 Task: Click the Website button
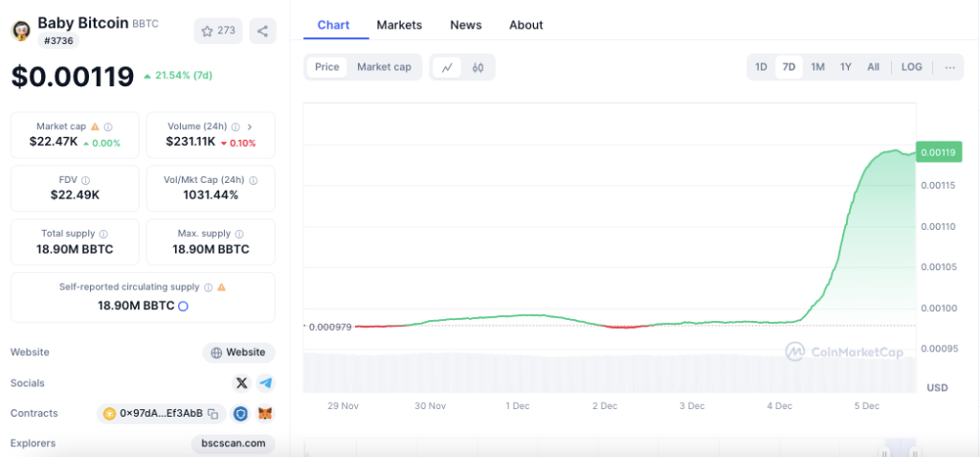tap(239, 353)
